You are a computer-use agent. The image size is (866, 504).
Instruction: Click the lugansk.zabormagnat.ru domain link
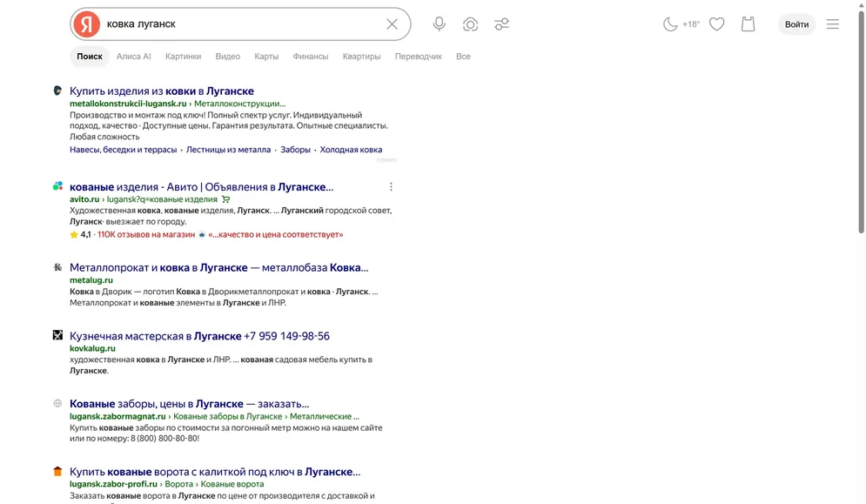click(117, 417)
